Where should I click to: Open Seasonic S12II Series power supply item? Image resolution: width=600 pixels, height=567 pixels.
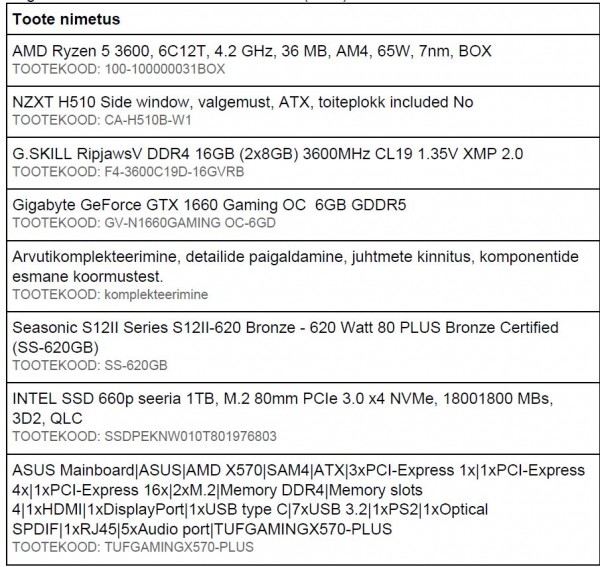pyautogui.click(x=285, y=337)
